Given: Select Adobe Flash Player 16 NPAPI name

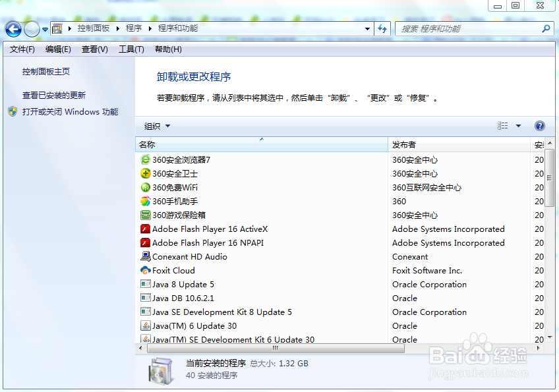Looking at the screenshot, I should coord(208,243).
